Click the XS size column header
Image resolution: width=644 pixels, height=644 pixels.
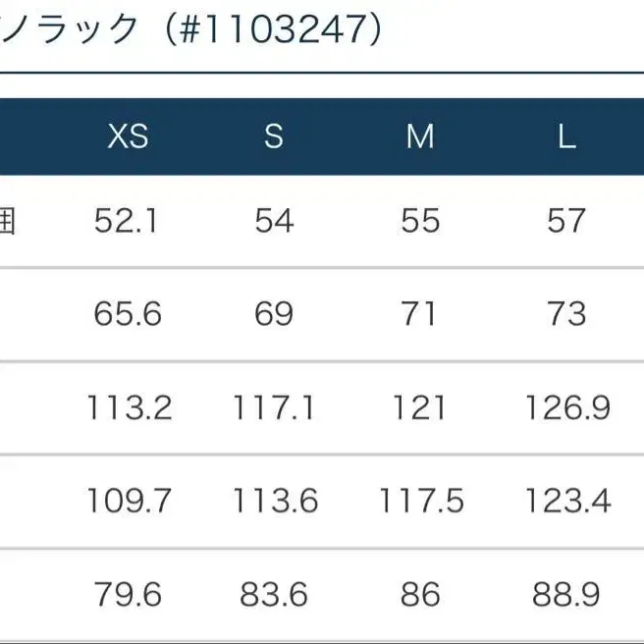[x=129, y=136]
